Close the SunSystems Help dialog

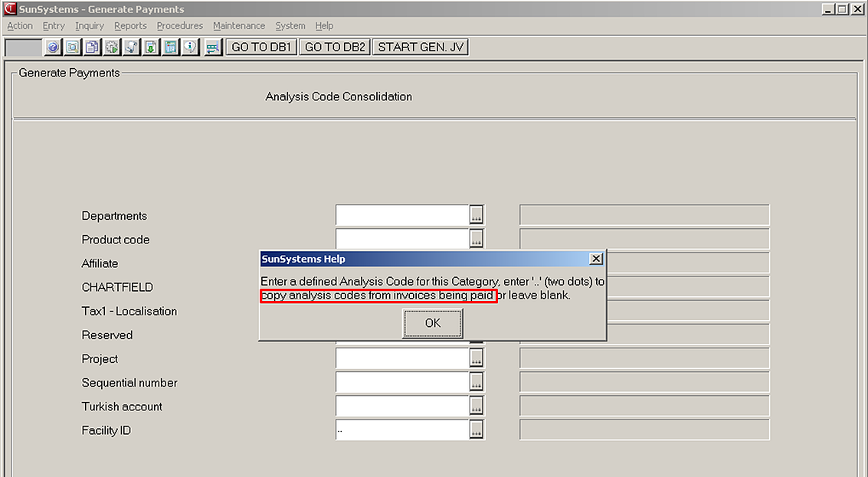[x=595, y=259]
